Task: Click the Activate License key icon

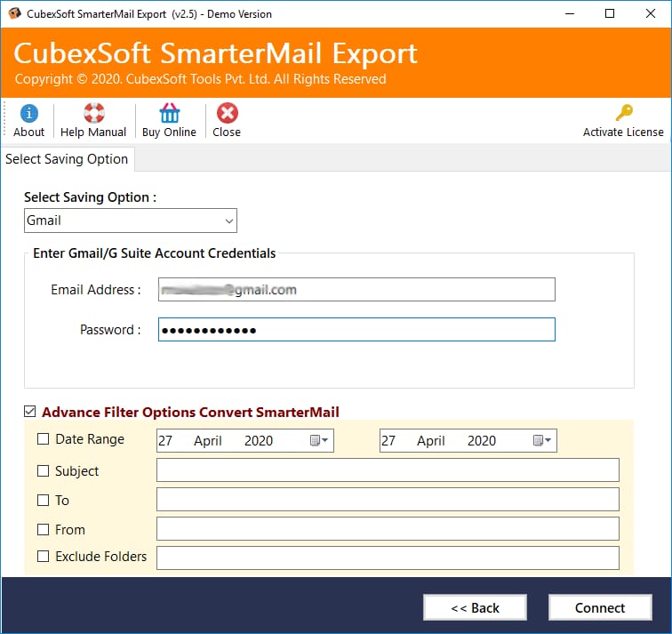Action: coord(624,113)
